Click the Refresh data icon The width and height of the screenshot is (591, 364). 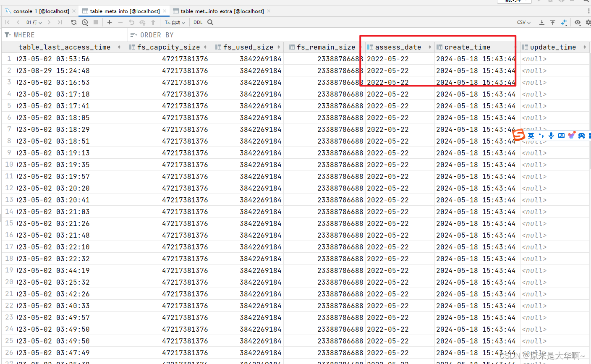click(x=74, y=22)
